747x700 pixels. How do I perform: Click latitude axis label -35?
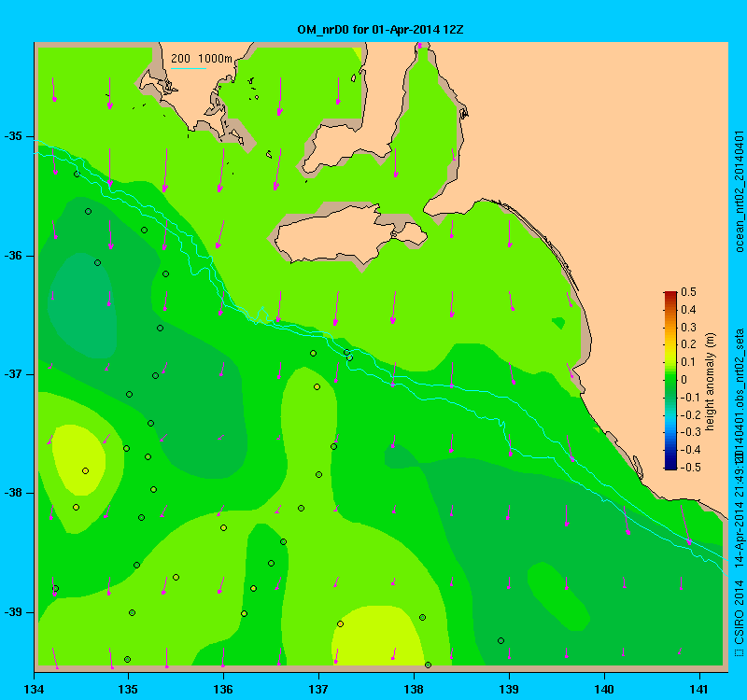click(13, 136)
